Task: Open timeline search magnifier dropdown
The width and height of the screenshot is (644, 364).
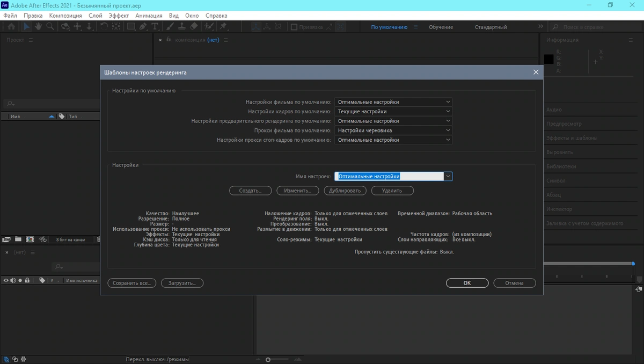Action: (x=59, y=267)
